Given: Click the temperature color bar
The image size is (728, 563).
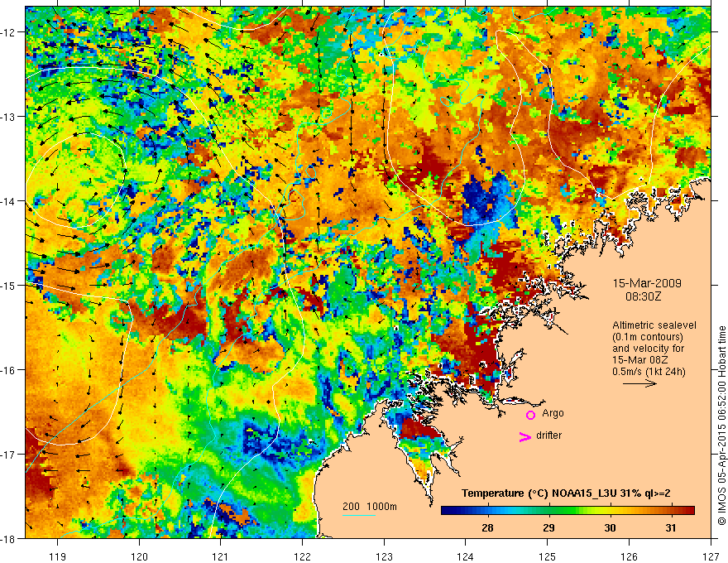Looking at the screenshot, I should pyautogui.click(x=568, y=511).
